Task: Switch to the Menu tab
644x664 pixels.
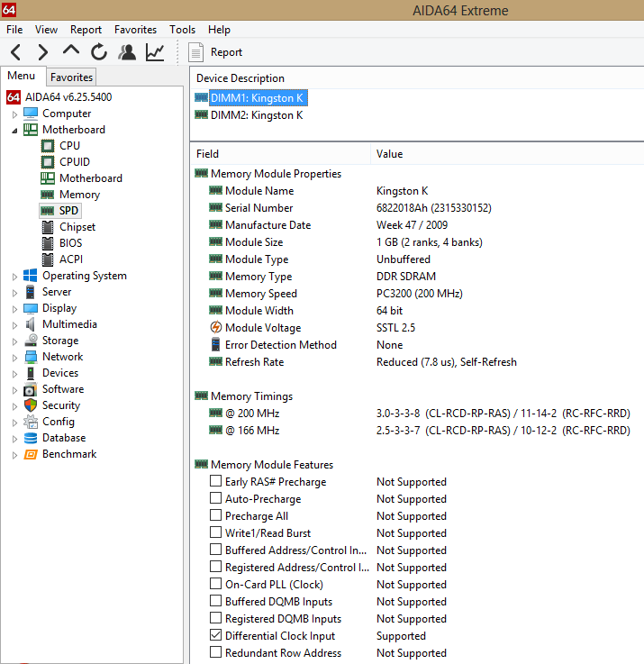Action: 22,76
